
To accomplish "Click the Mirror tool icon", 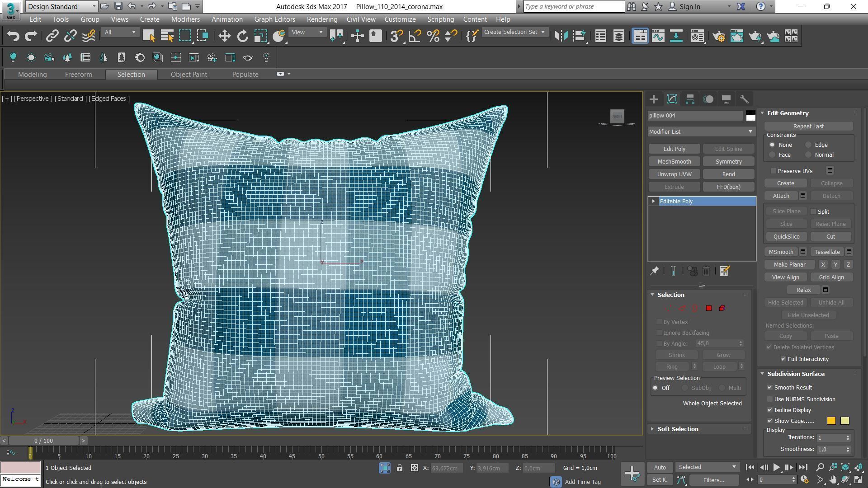I will click(561, 36).
